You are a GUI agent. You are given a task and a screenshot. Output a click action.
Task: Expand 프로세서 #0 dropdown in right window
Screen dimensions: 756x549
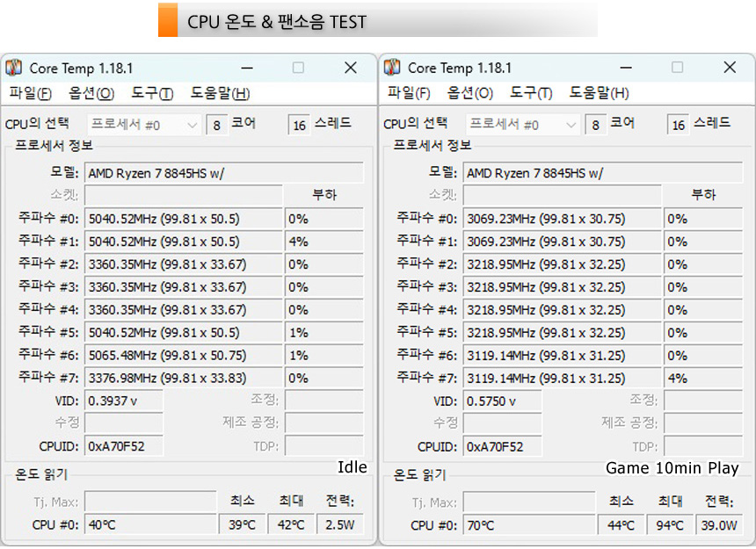pos(524,125)
